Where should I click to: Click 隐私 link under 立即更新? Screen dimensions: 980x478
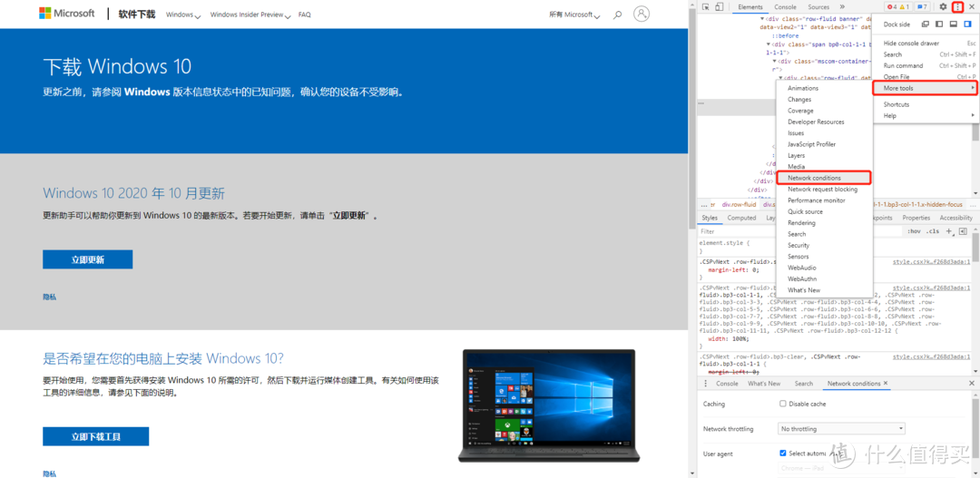(49, 298)
